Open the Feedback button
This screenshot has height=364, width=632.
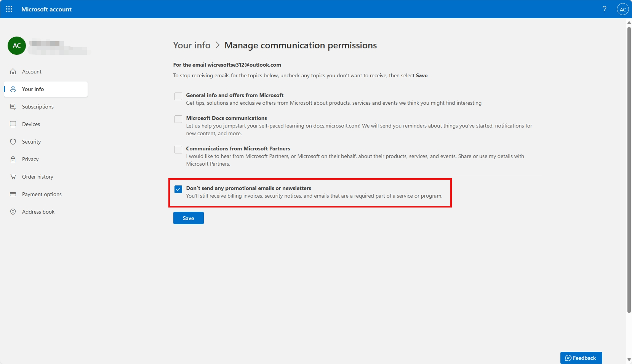coord(581,358)
